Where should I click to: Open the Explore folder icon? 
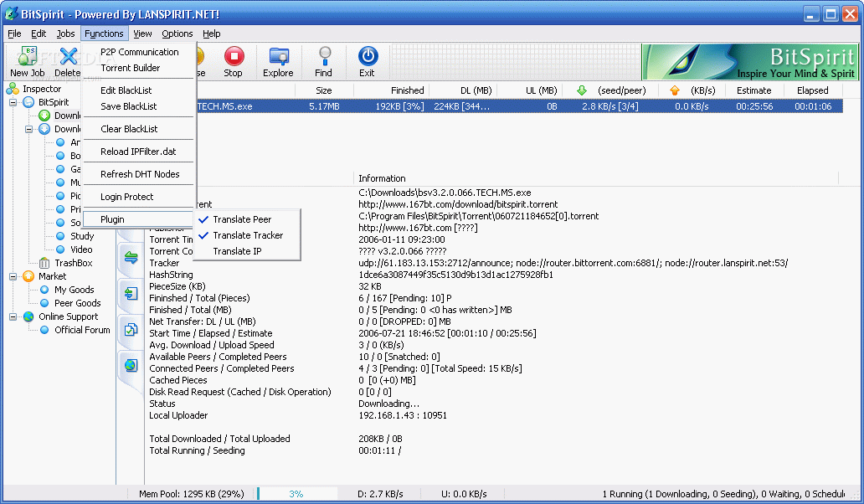click(x=279, y=56)
